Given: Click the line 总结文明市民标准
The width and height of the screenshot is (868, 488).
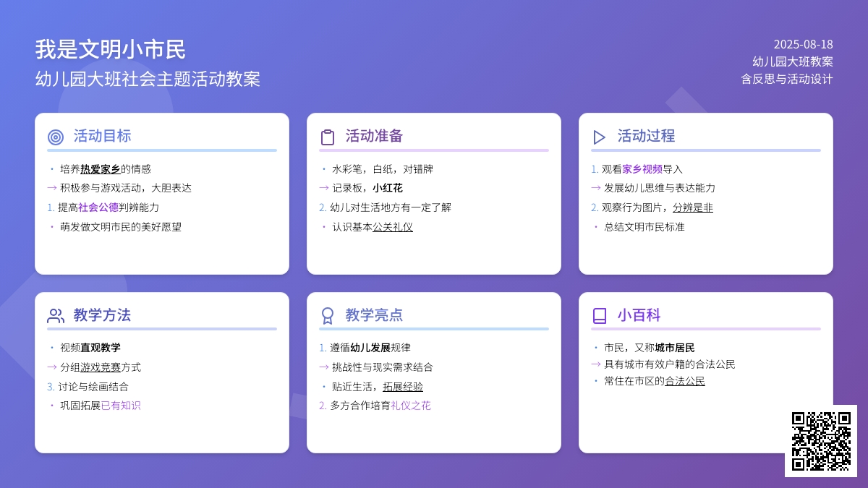Looking at the screenshot, I should coord(644,227).
